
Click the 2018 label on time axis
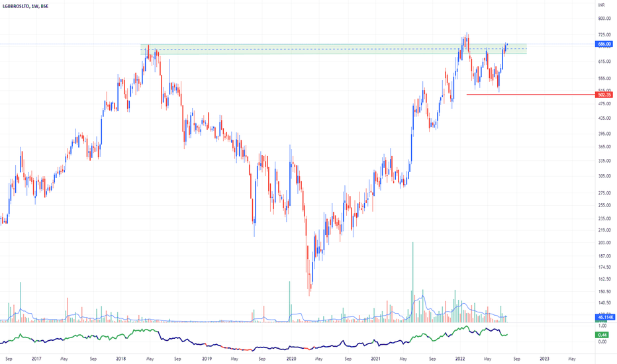tap(121, 359)
